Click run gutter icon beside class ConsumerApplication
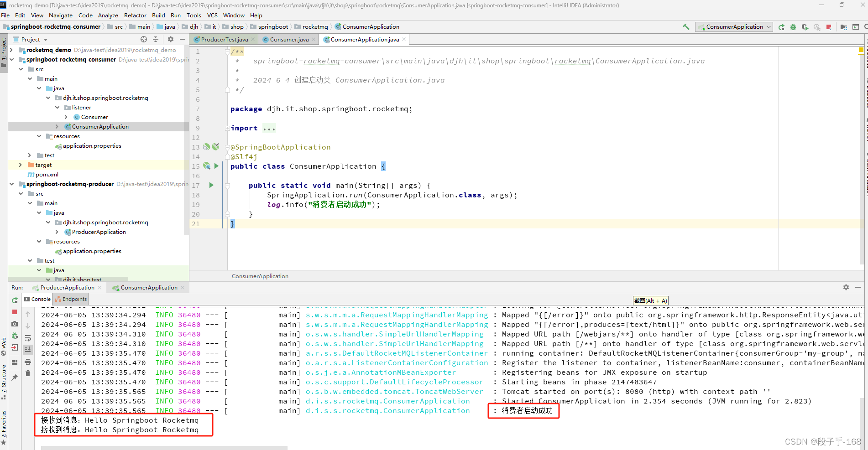This screenshot has height=450, width=868. coord(216,166)
